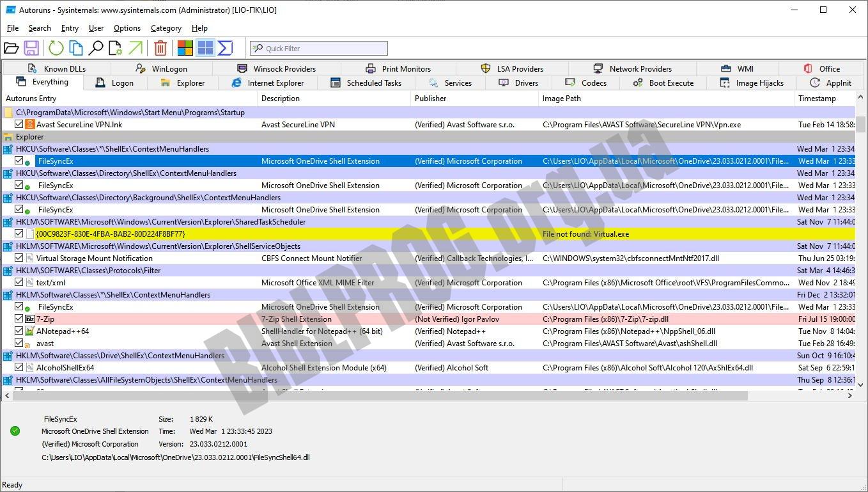The image size is (868, 492).
Task: Open the Known DLLs tab
Action: [x=56, y=68]
